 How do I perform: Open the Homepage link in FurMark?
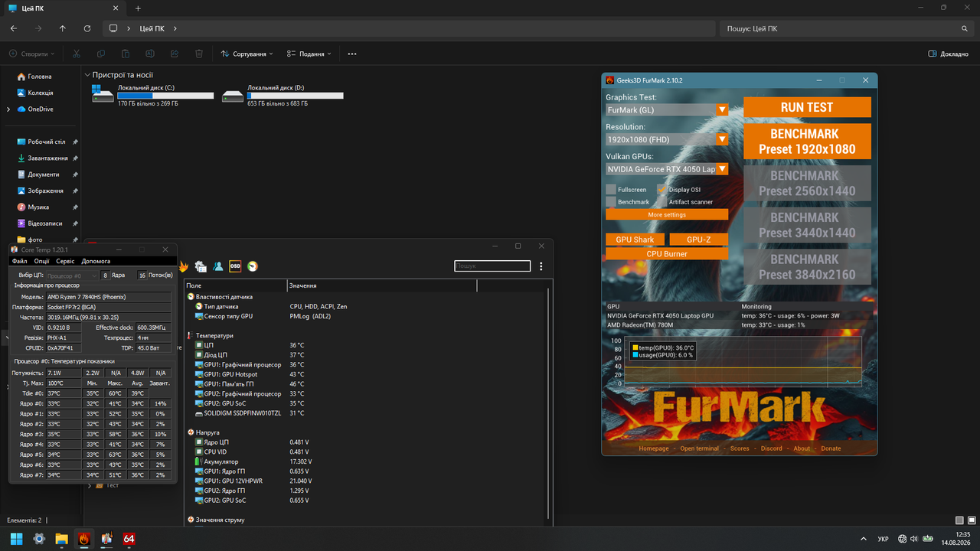click(x=654, y=448)
